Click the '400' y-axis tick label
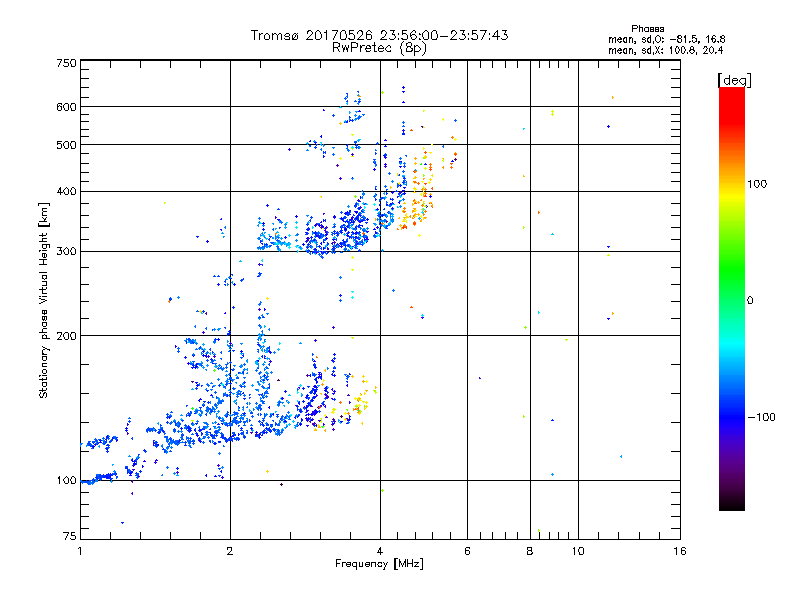 tap(67, 192)
